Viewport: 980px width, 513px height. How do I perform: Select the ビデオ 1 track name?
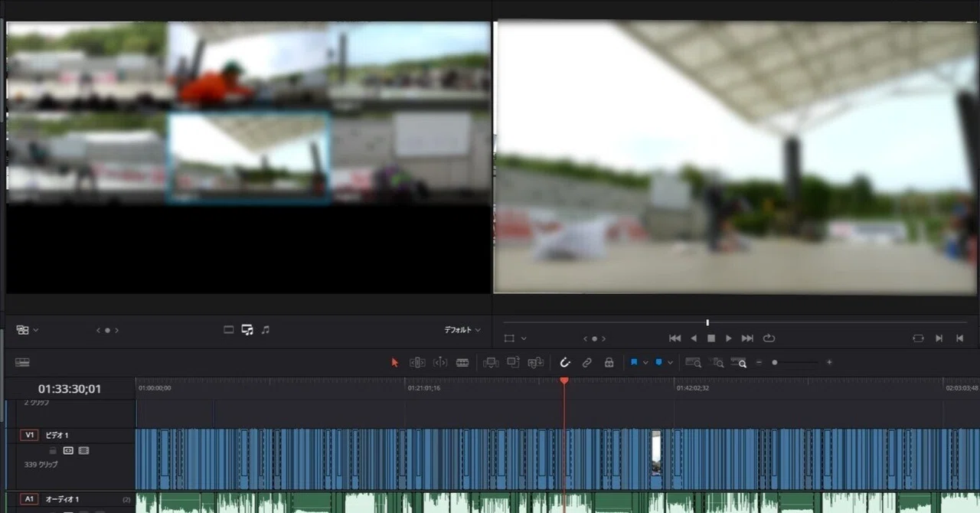(x=57, y=435)
